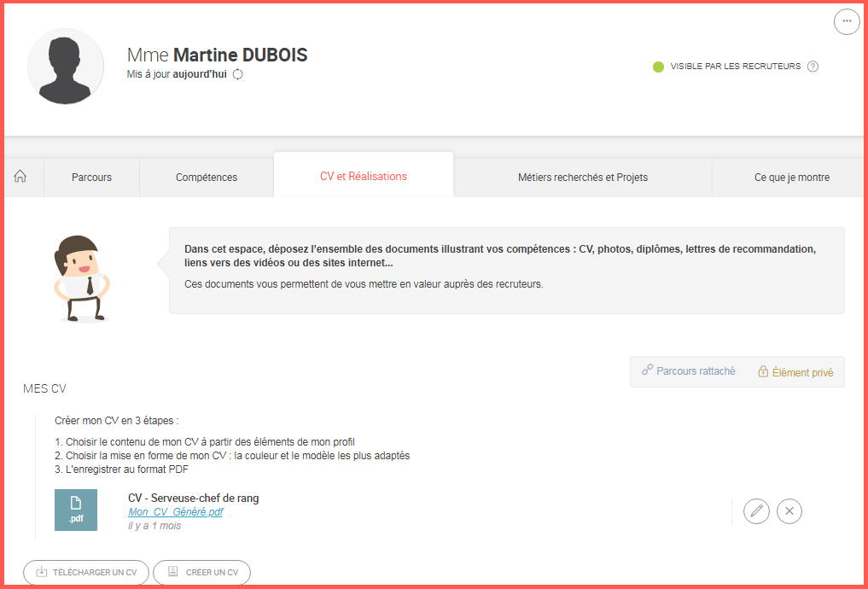Click the MES CV heading
Image resolution: width=868 pixels, height=589 pixels.
point(45,388)
